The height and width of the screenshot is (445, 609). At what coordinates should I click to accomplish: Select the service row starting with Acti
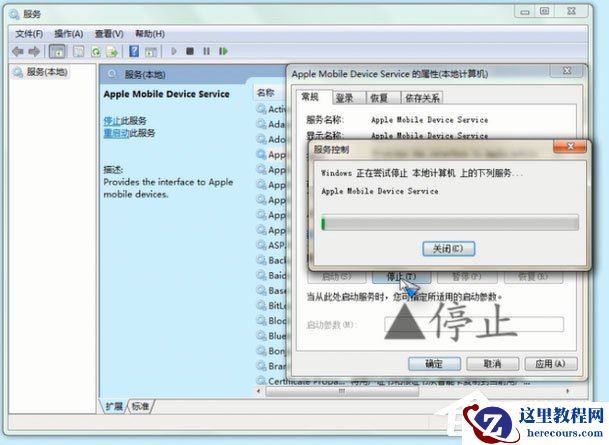(271, 109)
